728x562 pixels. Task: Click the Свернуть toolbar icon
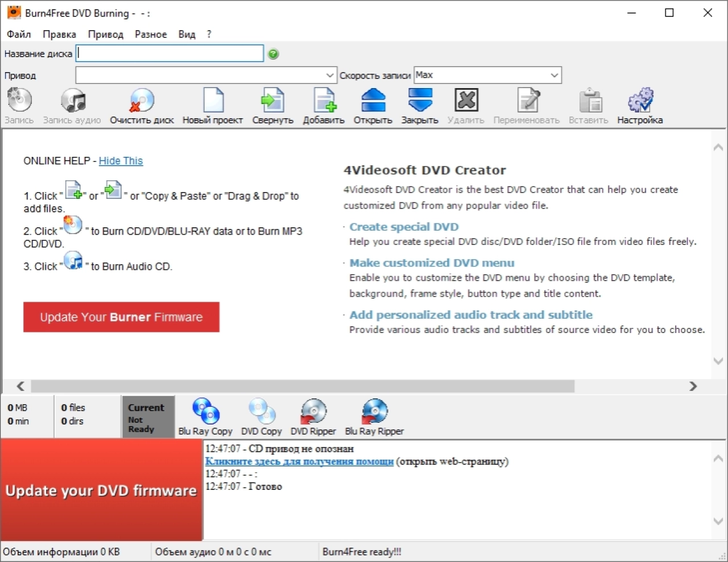(x=273, y=101)
